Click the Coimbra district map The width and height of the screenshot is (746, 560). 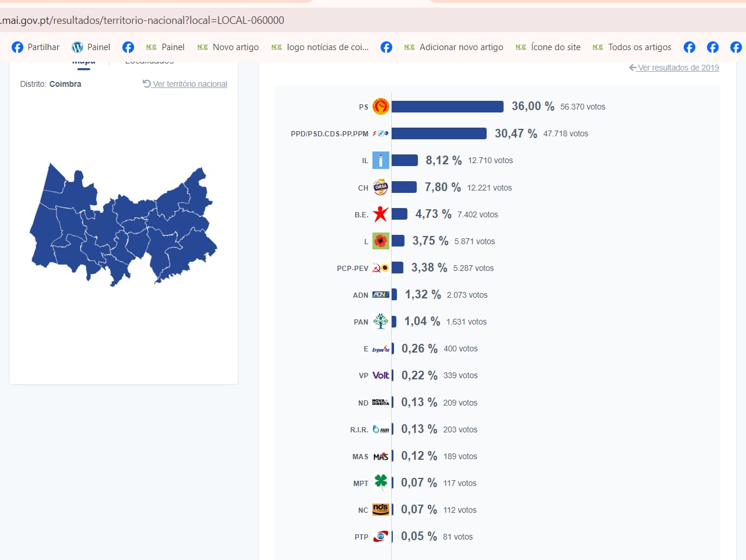coord(122,227)
